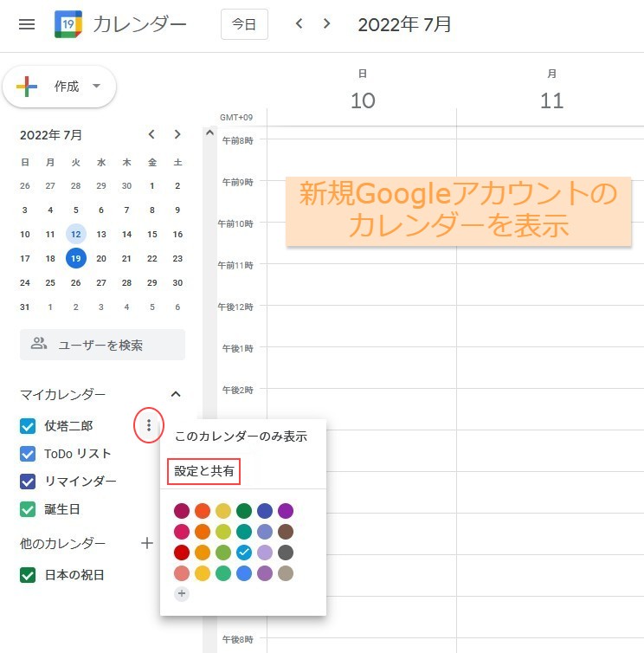This screenshot has height=653, width=644.
Task: Add custom color with plus button
Action: point(182,593)
